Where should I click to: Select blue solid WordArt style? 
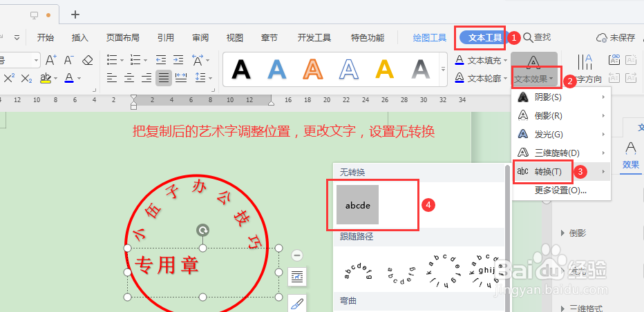point(277,70)
